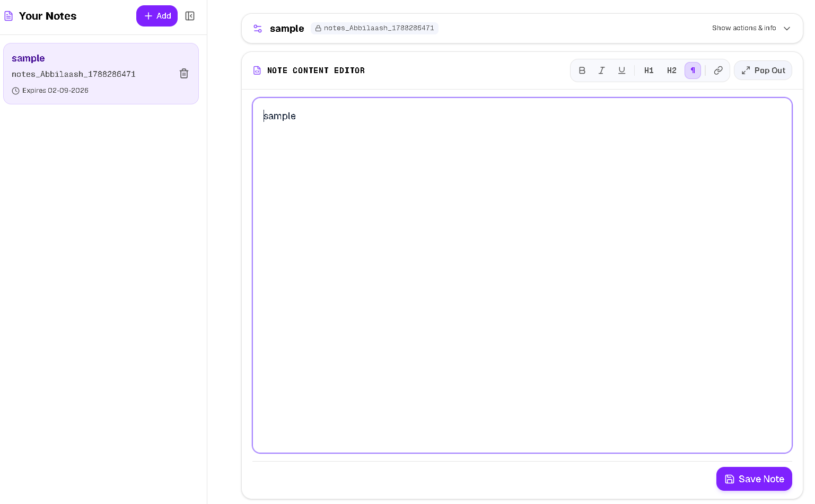This screenshot has height=504, width=815.
Task: Click the notes_Abbilaash_1788286471 text in sidebar card
Action: pyautogui.click(x=74, y=74)
